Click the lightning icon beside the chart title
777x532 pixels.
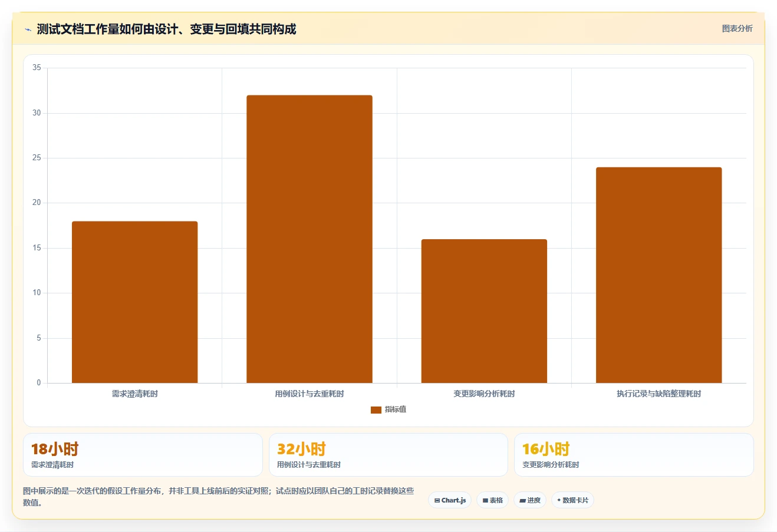(x=28, y=29)
